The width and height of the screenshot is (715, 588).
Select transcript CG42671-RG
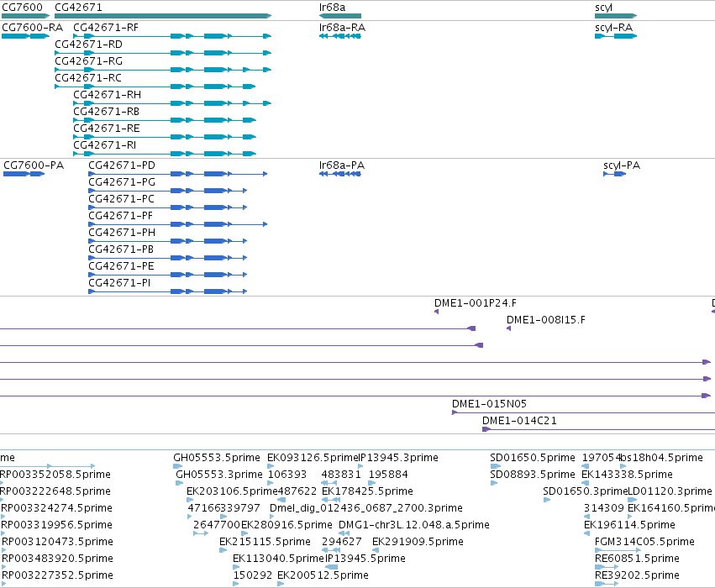point(88,61)
